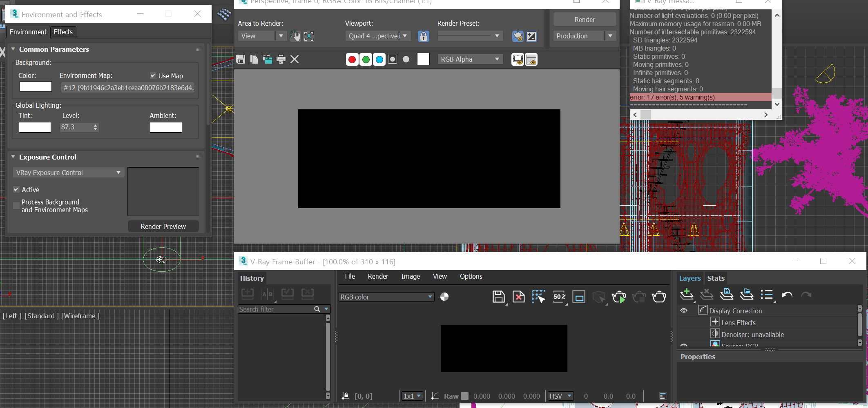Save current channel in V-Ray Frame Buffer
Image resolution: width=868 pixels, height=408 pixels.
pos(499,297)
